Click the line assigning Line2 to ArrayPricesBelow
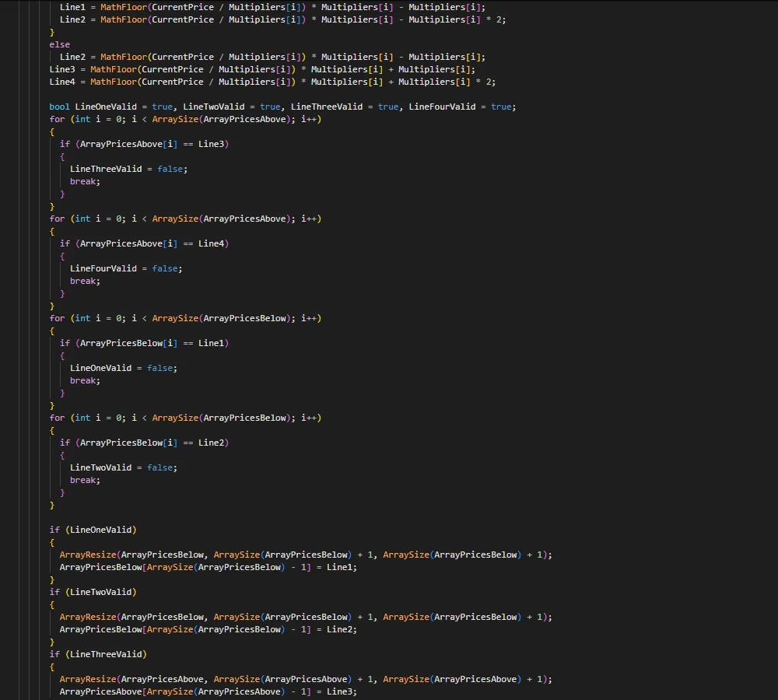The width and height of the screenshot is (778, 700). 208,629
